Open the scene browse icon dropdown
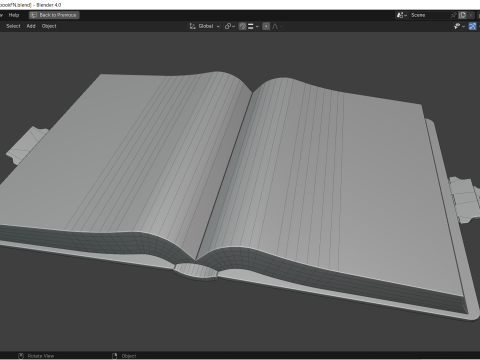 click(x=402, y=15)
